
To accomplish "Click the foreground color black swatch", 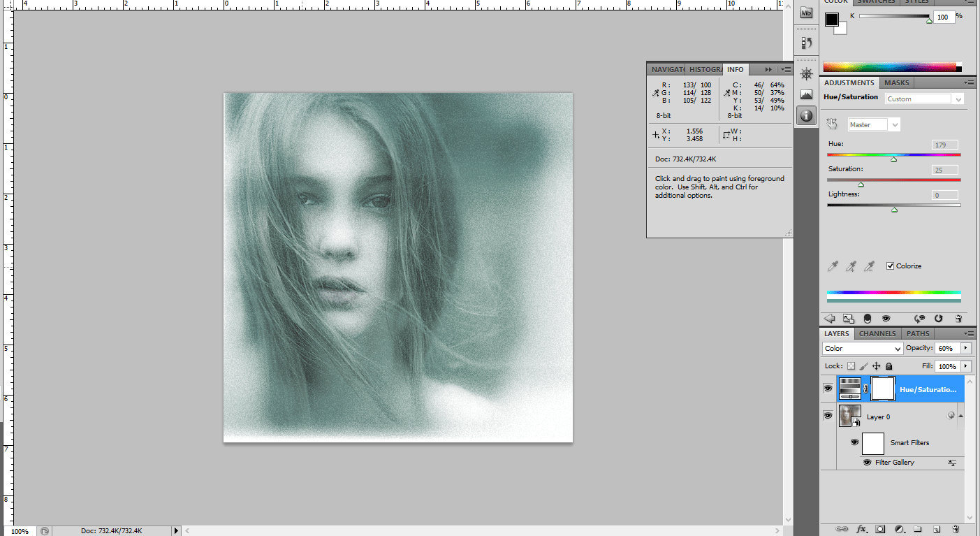I will click(x=831, y=20).
